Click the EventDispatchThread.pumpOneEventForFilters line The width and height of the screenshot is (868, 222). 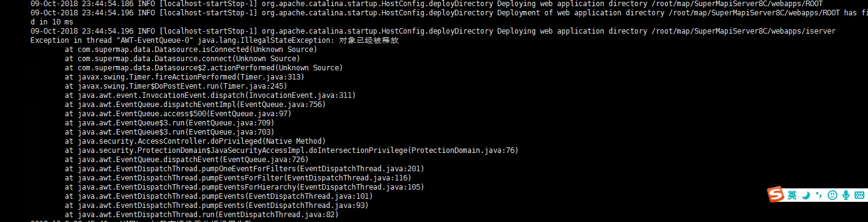pyautogui.click(x=244, y=168)
